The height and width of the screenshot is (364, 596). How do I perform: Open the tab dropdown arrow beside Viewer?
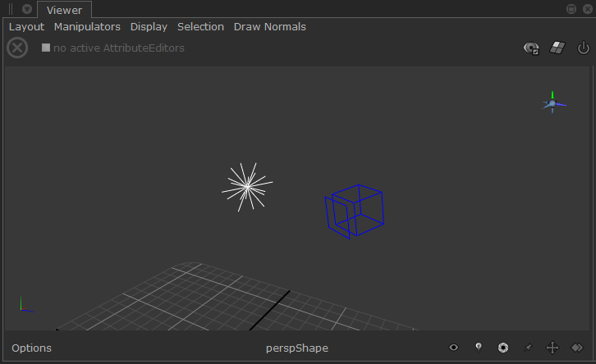click(x=27, y=9)
